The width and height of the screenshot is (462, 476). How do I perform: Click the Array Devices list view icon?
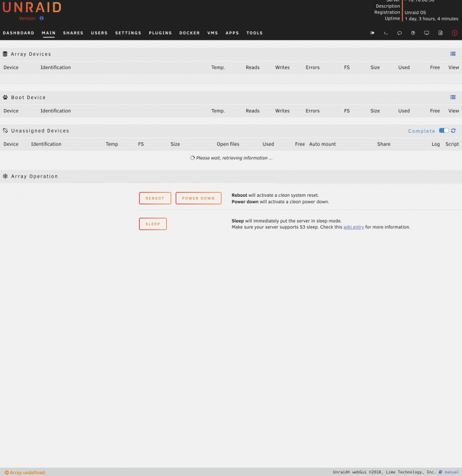click(x=453, y=54)
